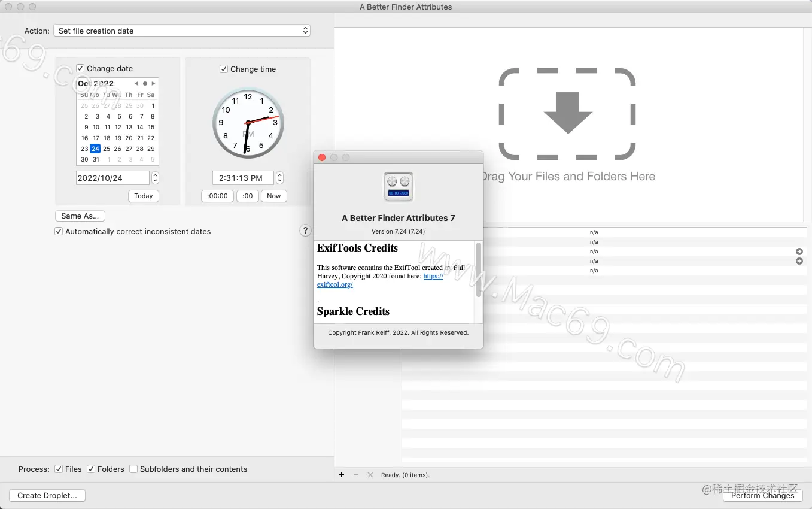
Task: Click the Frank Reiff copyright text
Action: click(x=399, y=332)
